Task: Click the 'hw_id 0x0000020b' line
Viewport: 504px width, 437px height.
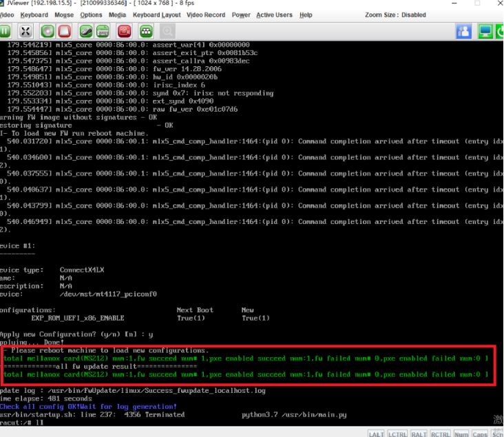Action: click(x=185, y=77)
